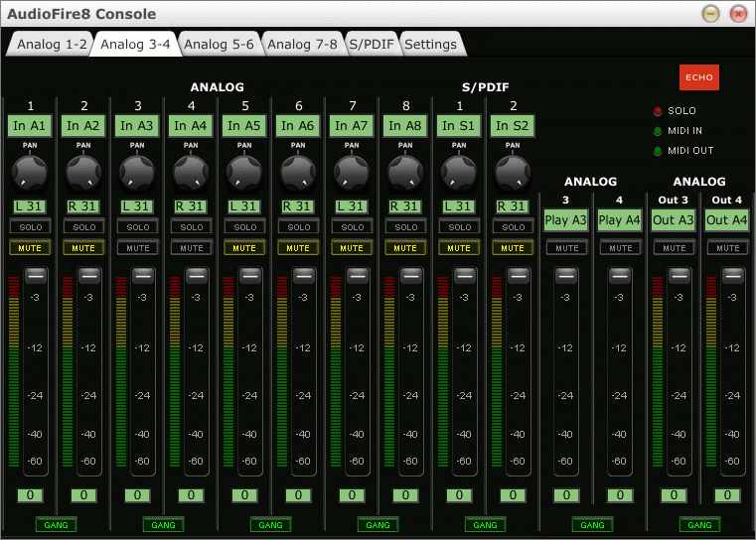Toggle GANG for S/PDIF inputs
The width and height of the screenshot is (756, 540).
[x=485, y=525]
